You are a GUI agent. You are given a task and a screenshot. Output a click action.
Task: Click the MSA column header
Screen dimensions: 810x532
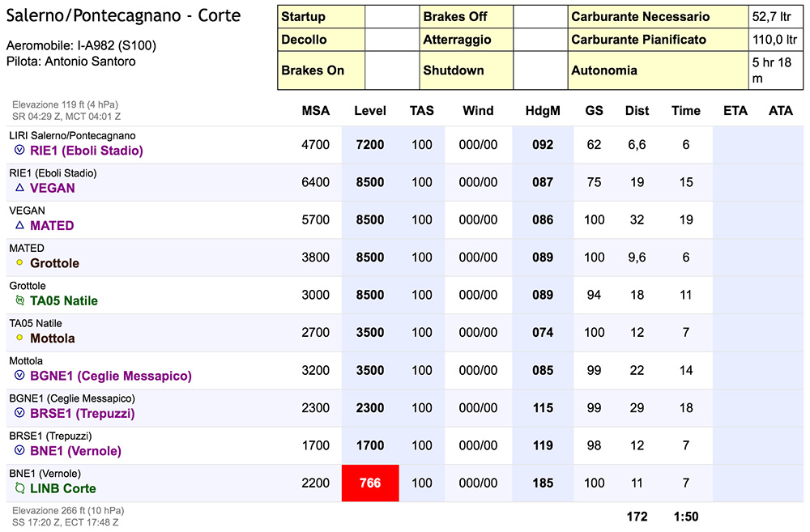tap(316, 111)
